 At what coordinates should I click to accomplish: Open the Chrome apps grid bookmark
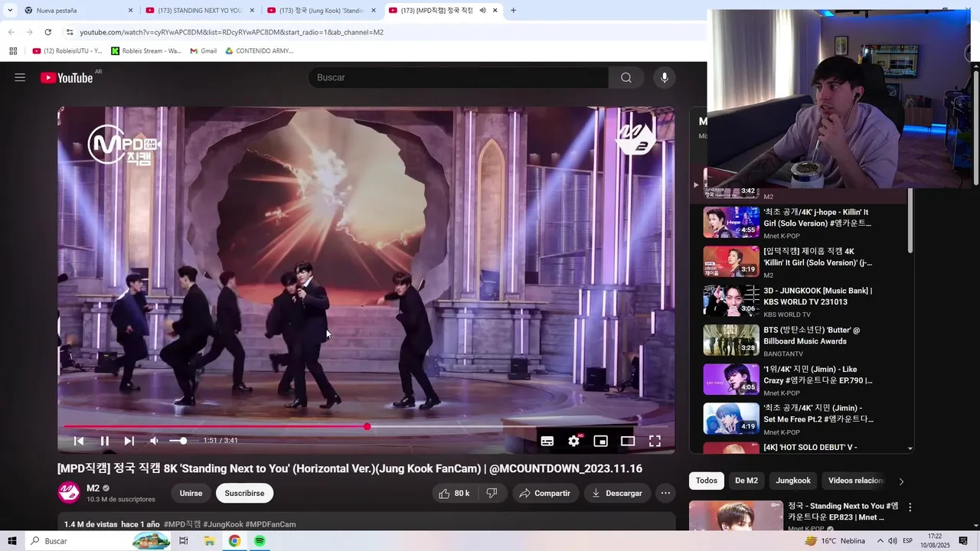click(x=13, y=51)
